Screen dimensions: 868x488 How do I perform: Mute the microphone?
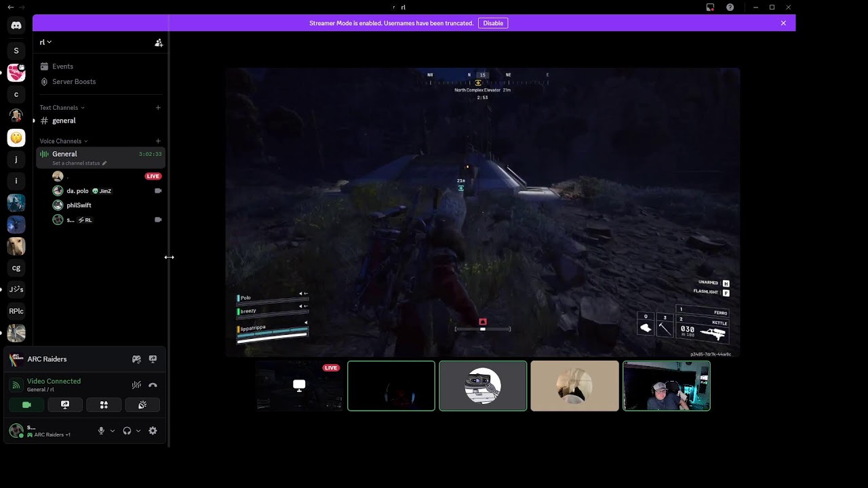pos(101,430)
